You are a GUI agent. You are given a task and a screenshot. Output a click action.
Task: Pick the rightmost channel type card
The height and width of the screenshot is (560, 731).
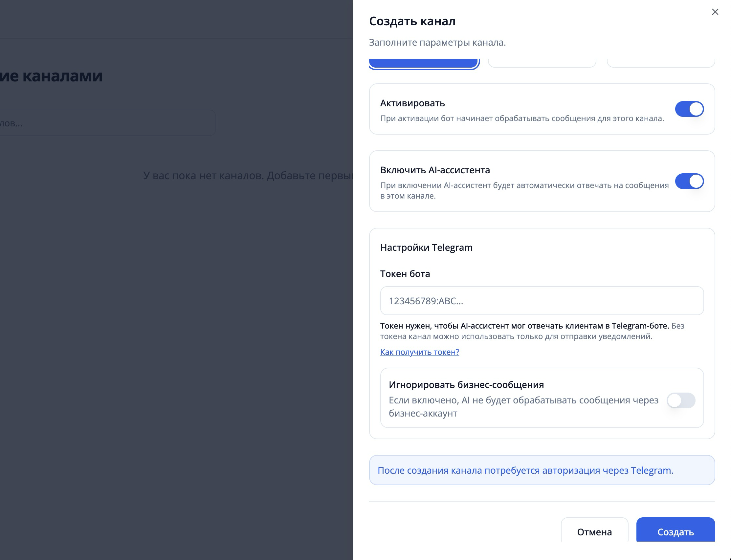pyautogui.click(x=660, y=63)
